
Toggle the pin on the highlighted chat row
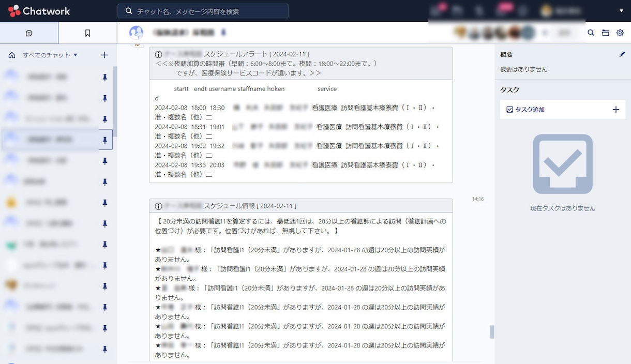point(105,140)
